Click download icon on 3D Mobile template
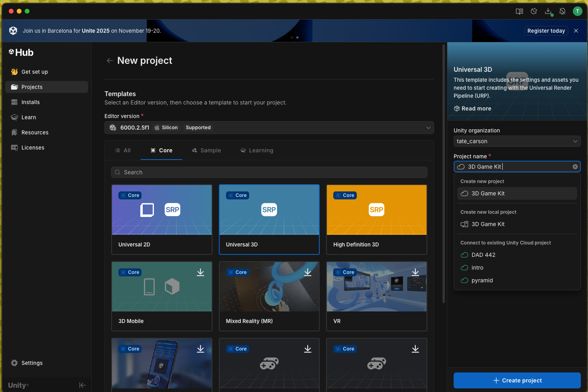Screen dimensions: 588x392 click(x=201, y=272)
